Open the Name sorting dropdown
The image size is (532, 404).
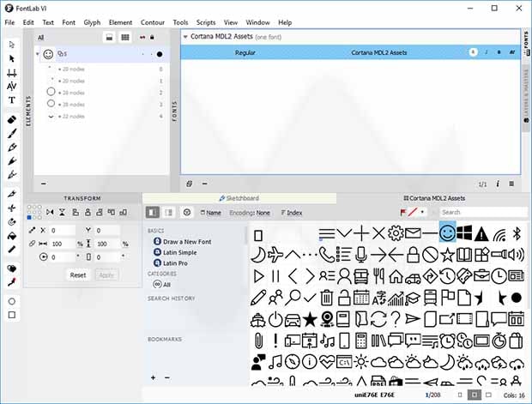210,213
